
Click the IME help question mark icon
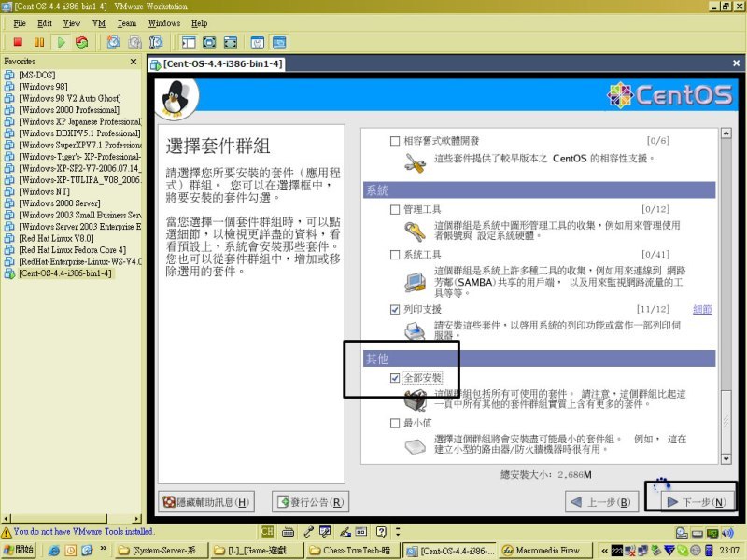[381, 531]
